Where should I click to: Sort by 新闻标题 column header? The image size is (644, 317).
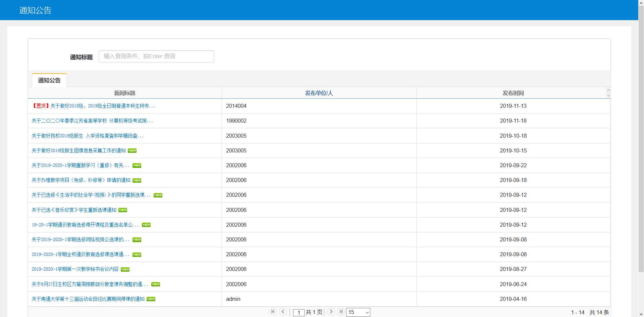click(125, 93)
